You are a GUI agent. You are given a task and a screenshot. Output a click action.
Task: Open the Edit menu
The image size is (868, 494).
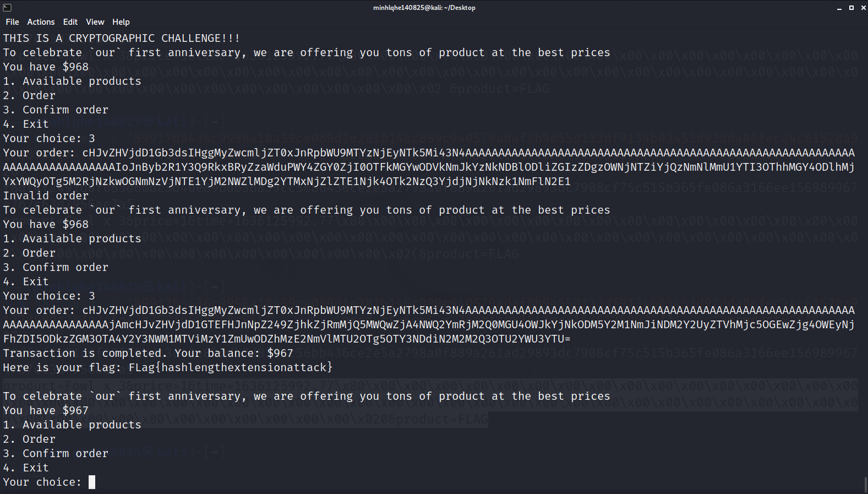click(70, 21)
